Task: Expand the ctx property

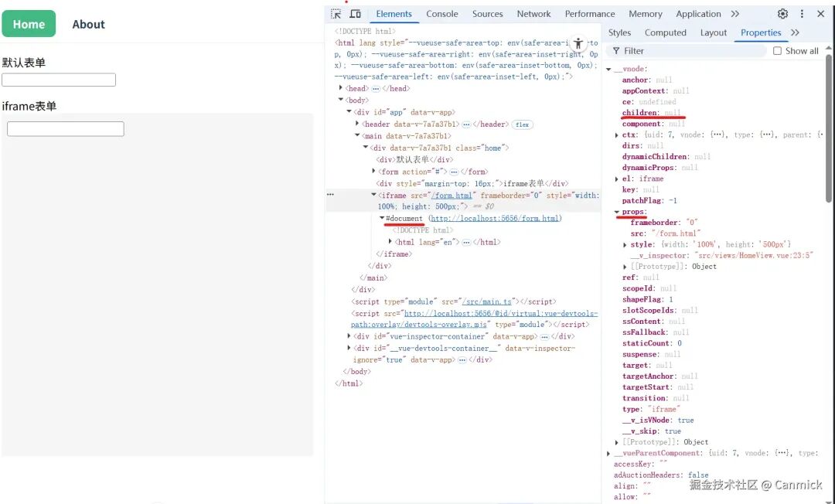Action: (617, 135)
